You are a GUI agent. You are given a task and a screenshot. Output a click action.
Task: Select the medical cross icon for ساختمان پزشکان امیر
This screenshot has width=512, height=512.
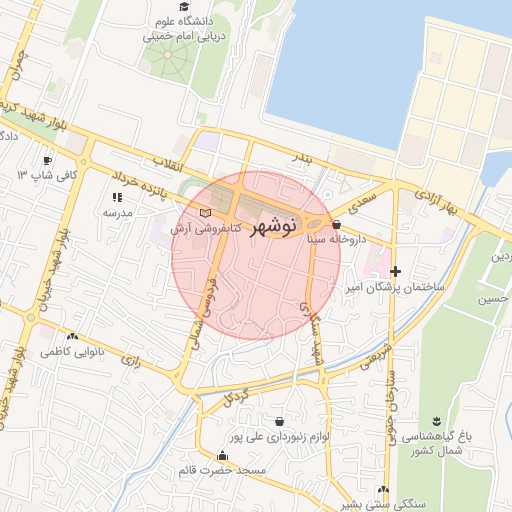tap(395, 271)
